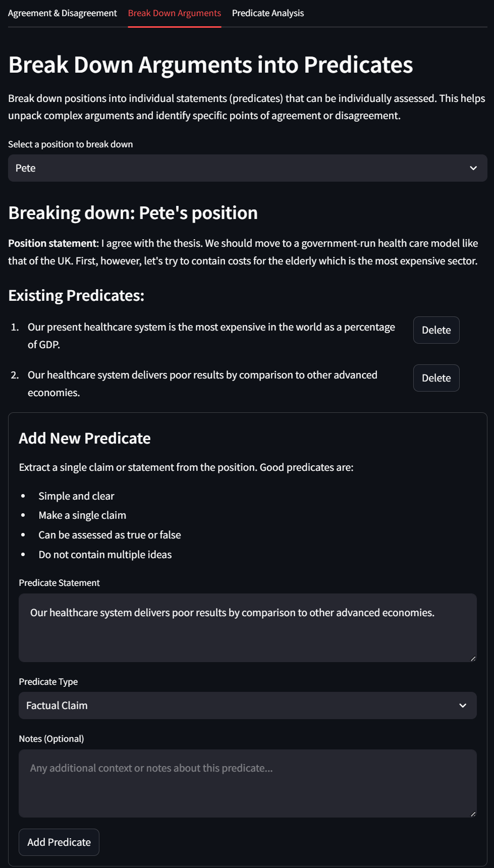The width and height of the screenshot is (494, 868).
Task: Click the Add New Predicate heading
Action: pos(85,438)
